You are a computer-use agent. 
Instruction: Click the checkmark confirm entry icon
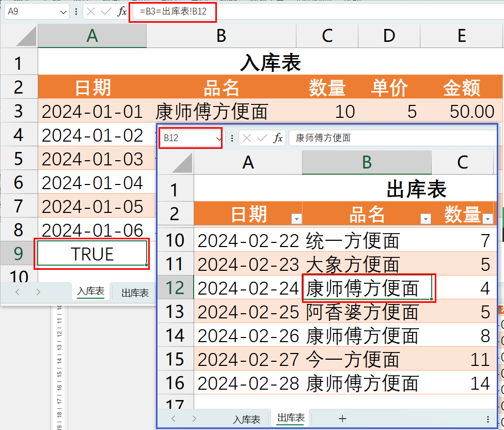point(106,11)
